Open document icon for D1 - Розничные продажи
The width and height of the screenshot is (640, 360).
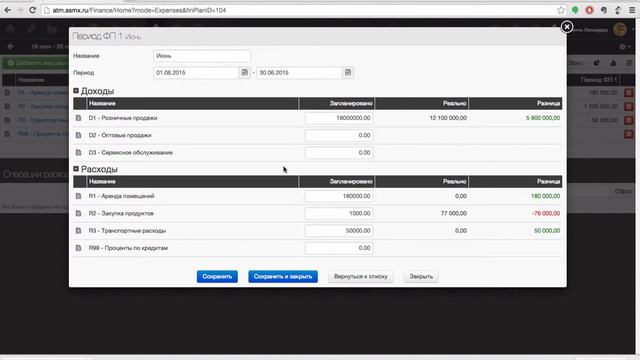[x=78, y=118]
